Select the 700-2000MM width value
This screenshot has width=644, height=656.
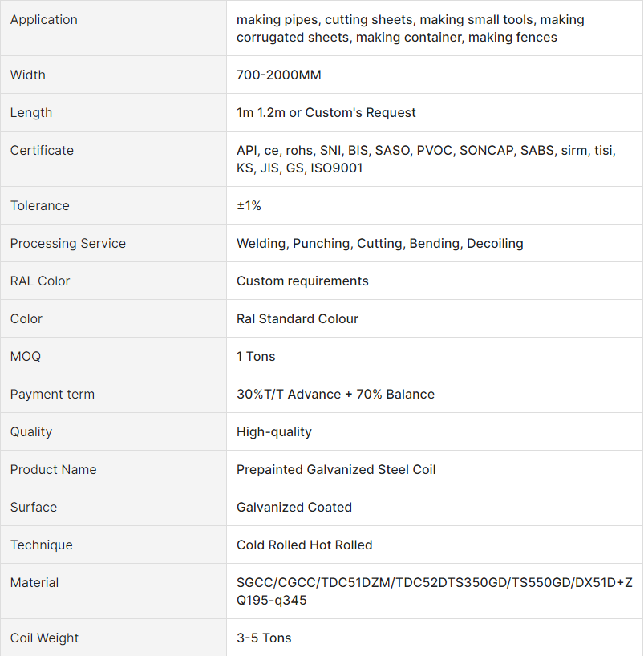point(278,75)
